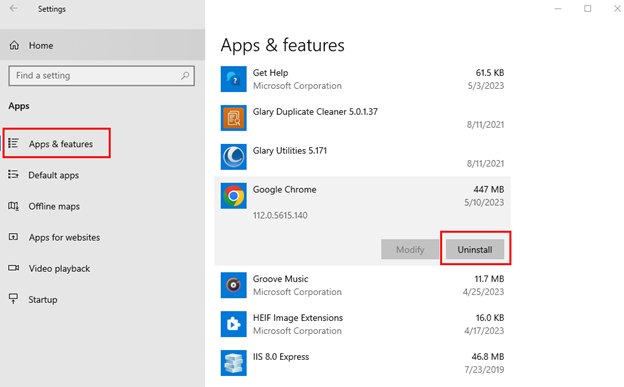Click the Groove Music app icon
The height and width of the screenshot is (387, 624).
234,285
